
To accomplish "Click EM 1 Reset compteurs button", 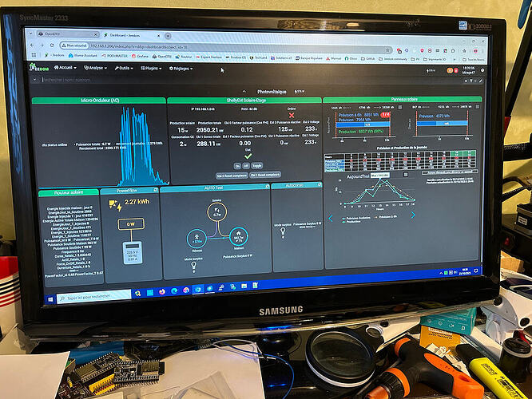I will 265,175.
